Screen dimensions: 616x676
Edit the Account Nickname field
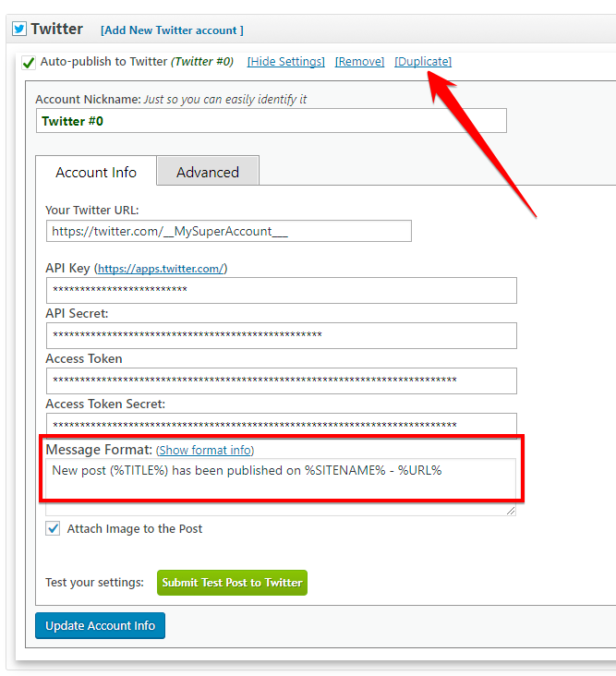272,121
